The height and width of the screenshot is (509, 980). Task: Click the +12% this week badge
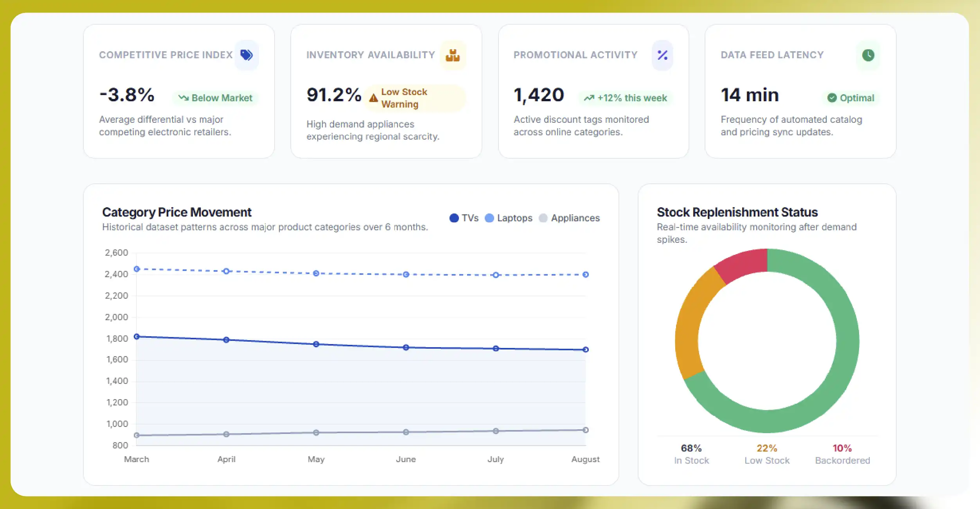(x=626, y=98)
